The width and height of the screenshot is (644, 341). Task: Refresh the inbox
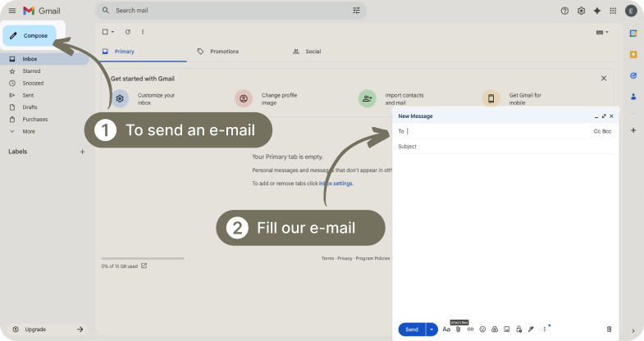pyautogui.click(x=128, y=32)
